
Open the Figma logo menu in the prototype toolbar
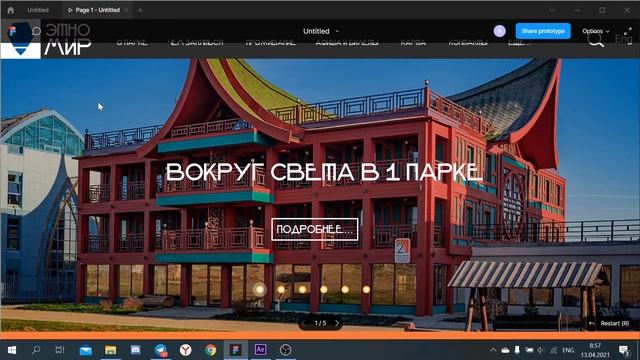click(12, 31)
